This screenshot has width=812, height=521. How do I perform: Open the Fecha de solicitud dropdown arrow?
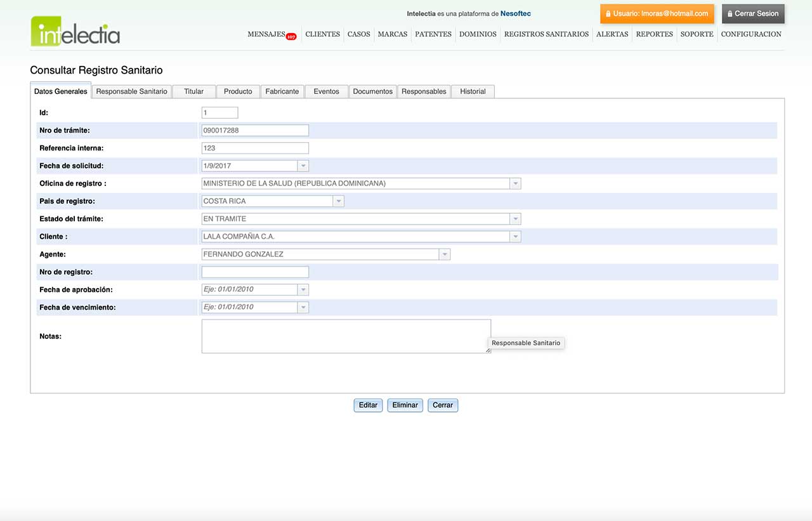[x=303, y=166]
